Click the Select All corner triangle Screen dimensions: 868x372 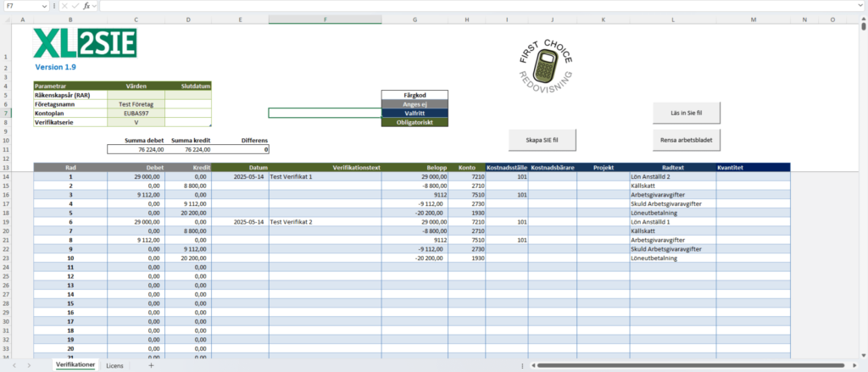point(7,18)
